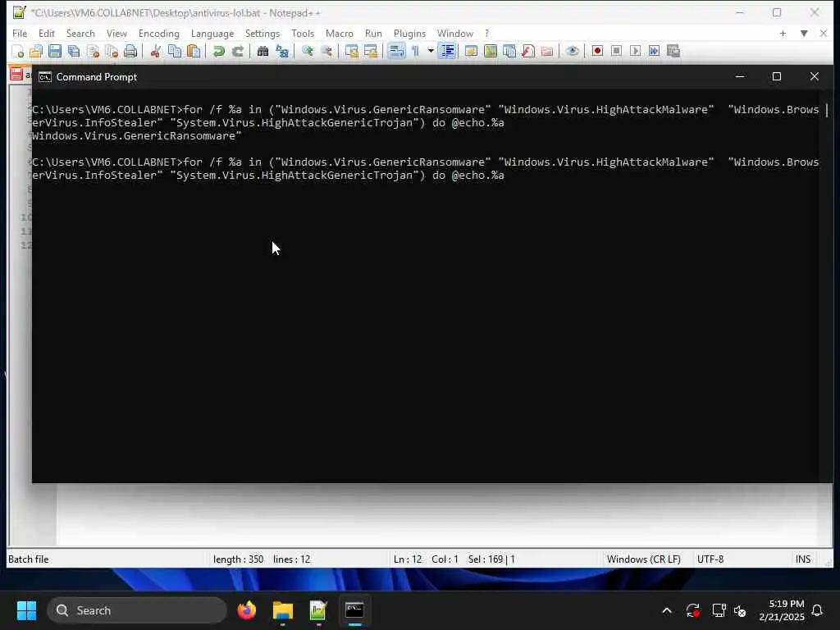This screenshot has width=840, height=630.
Task: Open the Search menu
Action: click(80, 33)
